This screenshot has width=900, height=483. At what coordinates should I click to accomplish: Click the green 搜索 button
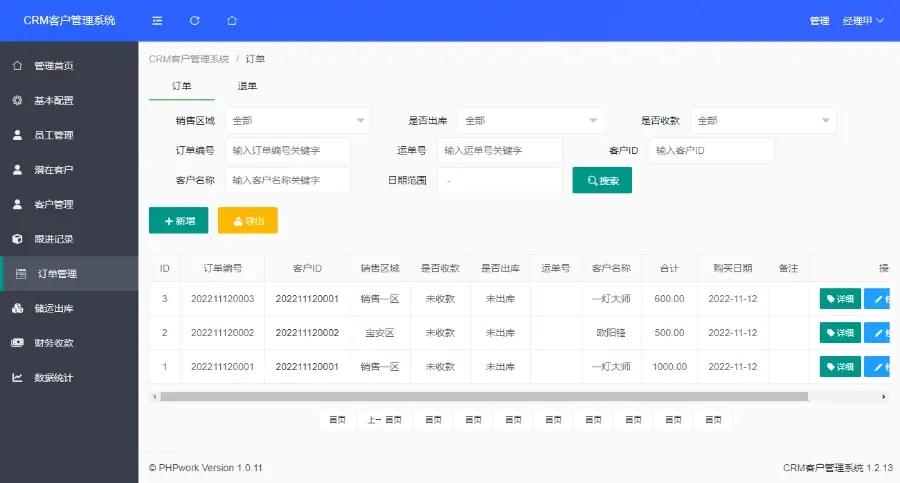[602, 180]
